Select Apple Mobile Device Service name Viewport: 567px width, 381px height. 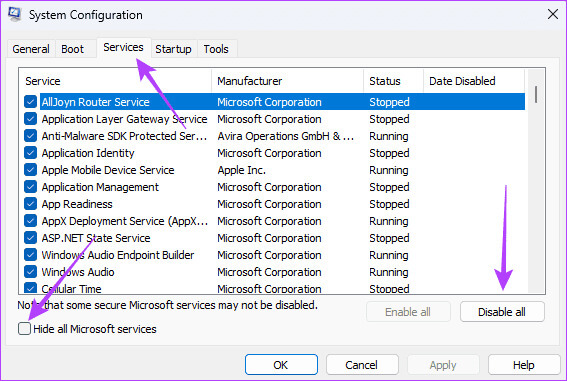(108, 170)
